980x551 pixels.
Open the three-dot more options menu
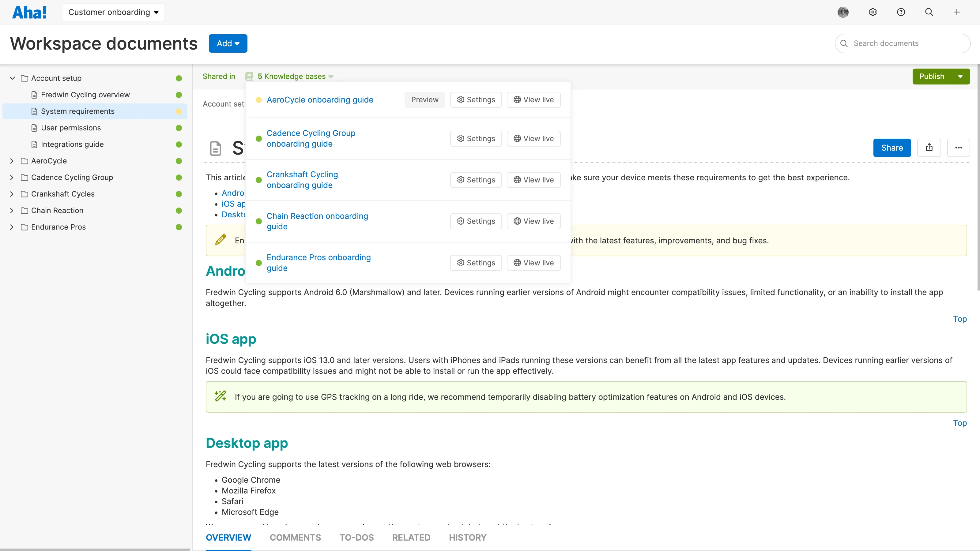click(958, 148)
